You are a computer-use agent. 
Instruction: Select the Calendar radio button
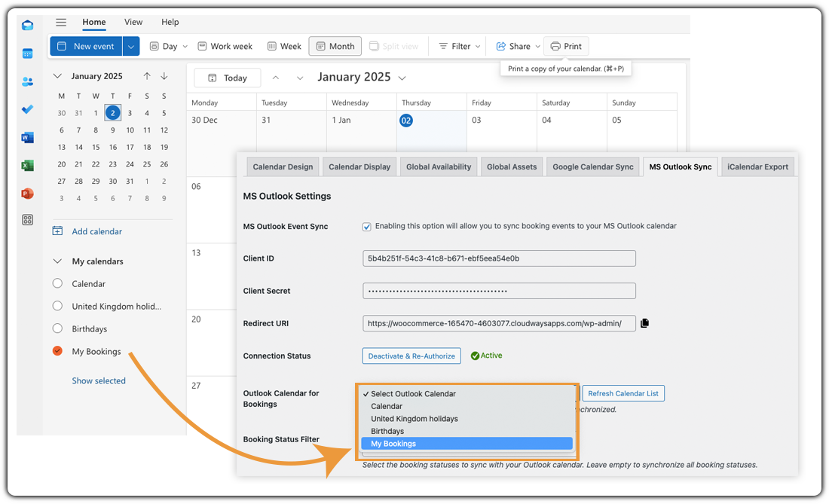click(x=57, y=283)
